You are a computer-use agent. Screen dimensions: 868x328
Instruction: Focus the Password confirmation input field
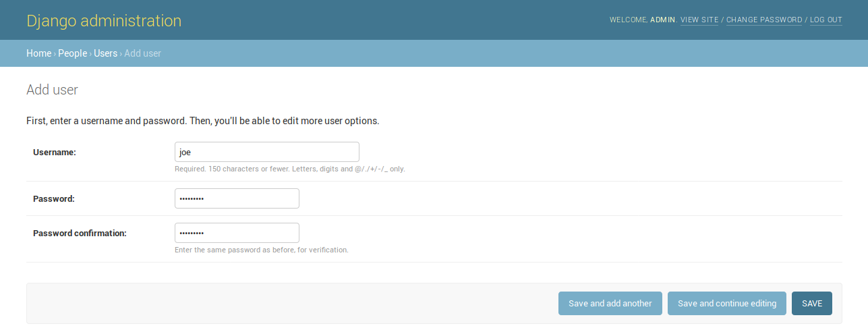pyautogui.click(x=237, y=233)
